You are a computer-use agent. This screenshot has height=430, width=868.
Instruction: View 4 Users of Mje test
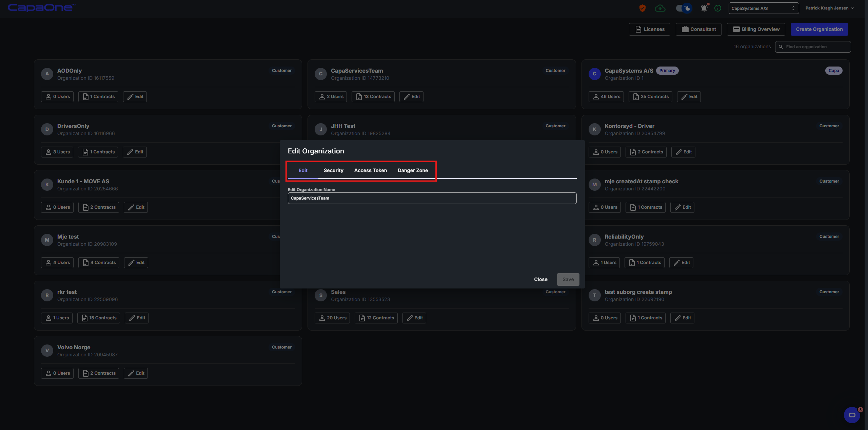coord(57,263)
